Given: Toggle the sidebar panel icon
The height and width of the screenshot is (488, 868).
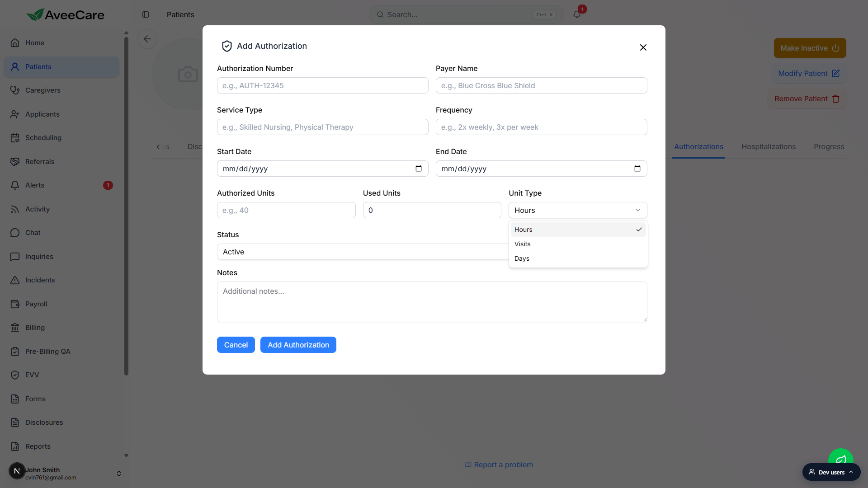Looking at the screenshot, I should tap(146, 14).
